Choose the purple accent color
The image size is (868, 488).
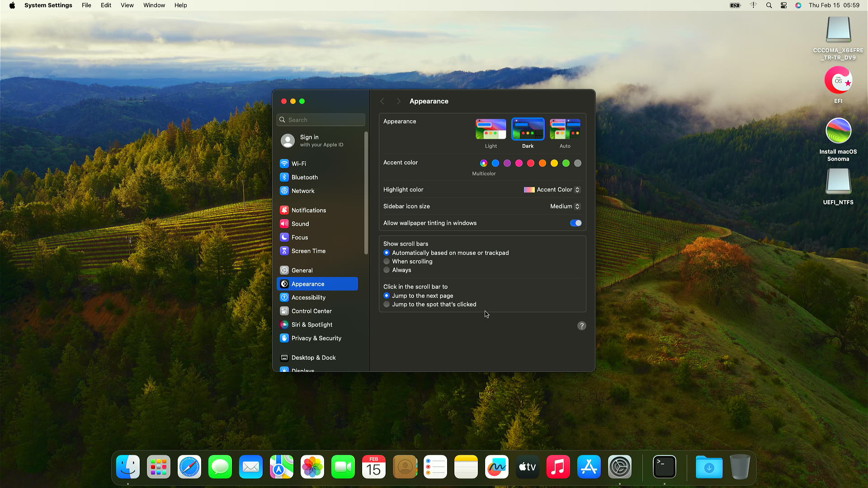click(507, 163)
